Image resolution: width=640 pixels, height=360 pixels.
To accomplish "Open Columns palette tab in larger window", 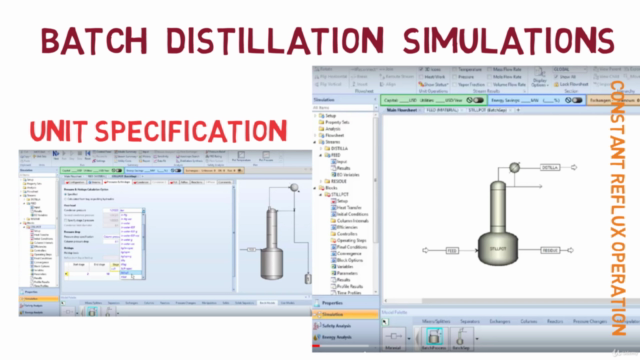I will [x=529, y=322].
